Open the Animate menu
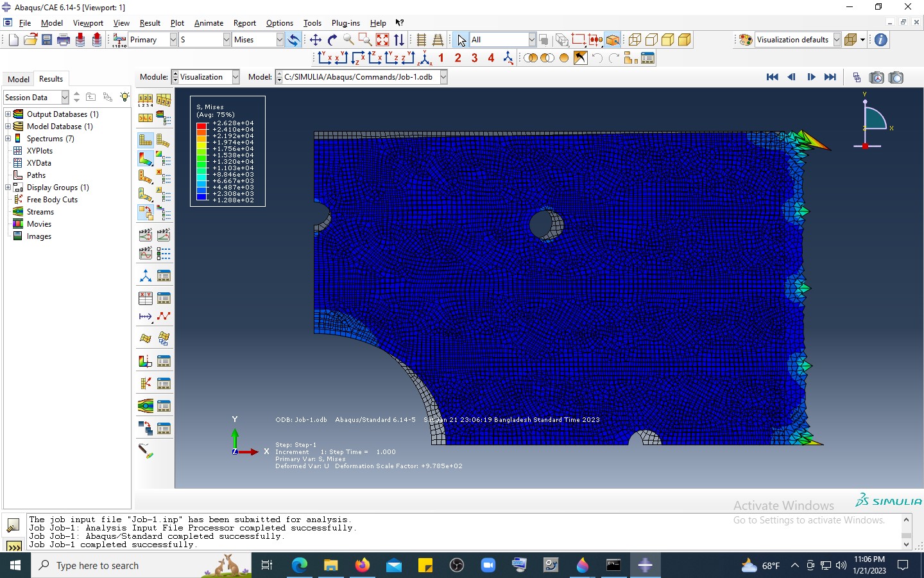Viewport: 924px width, 578px height. [209, 22]
